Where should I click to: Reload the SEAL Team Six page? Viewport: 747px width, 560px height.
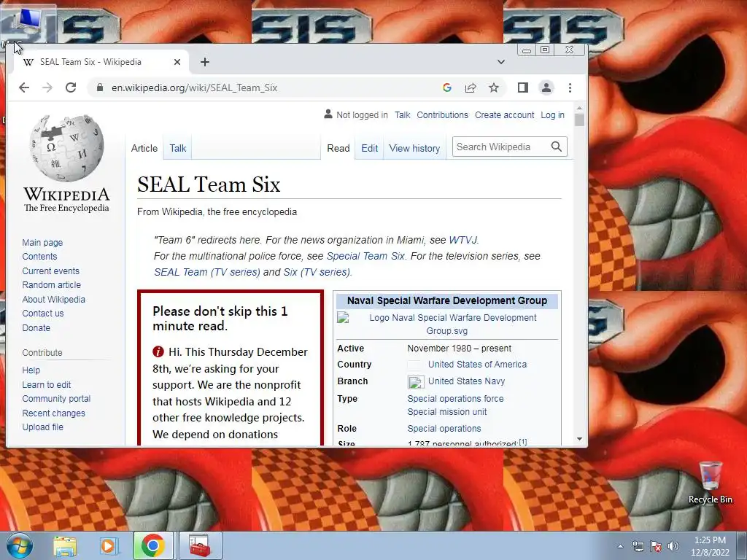(71, 87)
